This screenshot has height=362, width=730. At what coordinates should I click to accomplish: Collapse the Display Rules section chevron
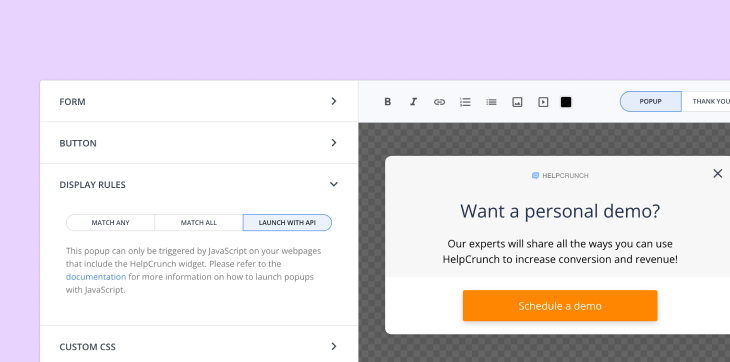(x=333, y=184)
